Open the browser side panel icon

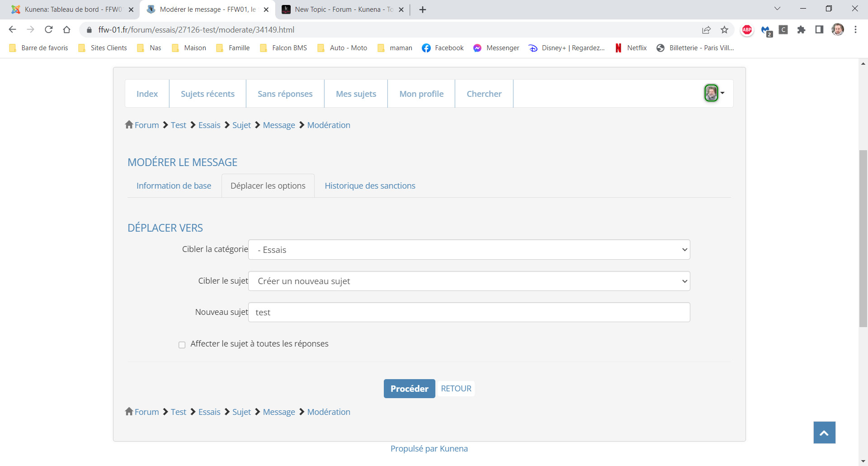pos(819,30)
